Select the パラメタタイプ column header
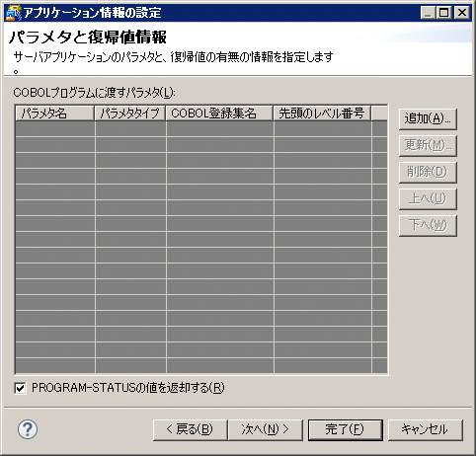Image resolution: width=476 pixels, height=456 pixels. [130, 114]
